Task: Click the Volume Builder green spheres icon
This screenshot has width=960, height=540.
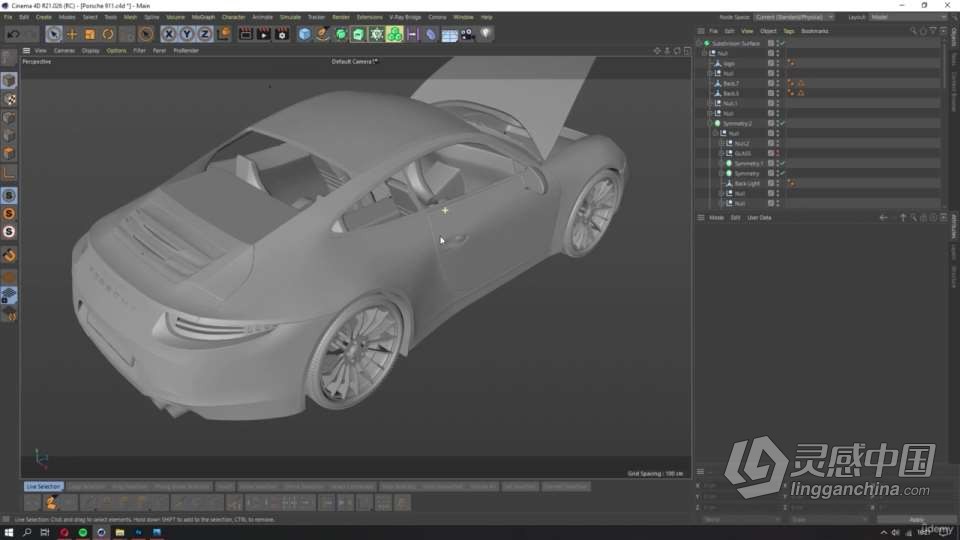Action: point(395,34)
